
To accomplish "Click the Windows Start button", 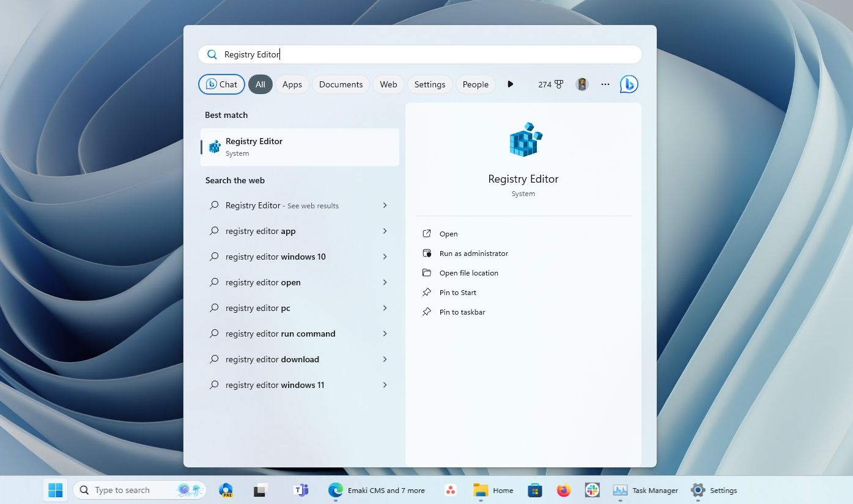I will pyautogui.click(x=56, y=490).
